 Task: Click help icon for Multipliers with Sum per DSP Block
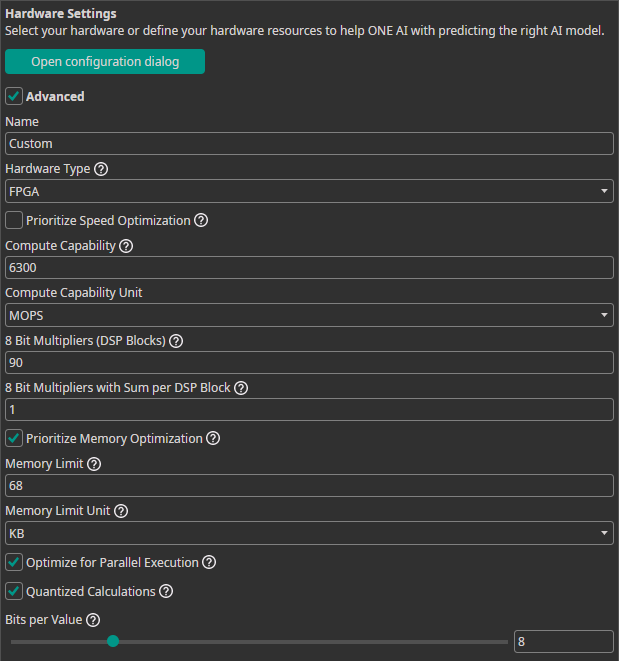coord(240,388)
